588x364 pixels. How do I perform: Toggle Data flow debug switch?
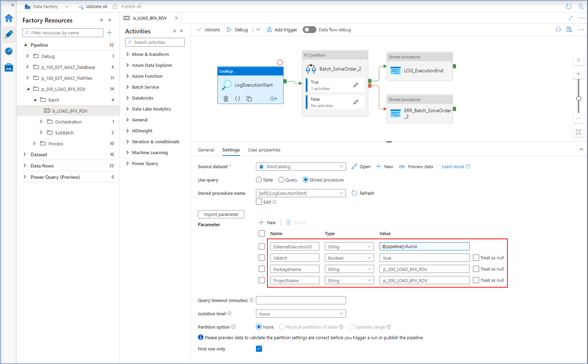[309, 30]
